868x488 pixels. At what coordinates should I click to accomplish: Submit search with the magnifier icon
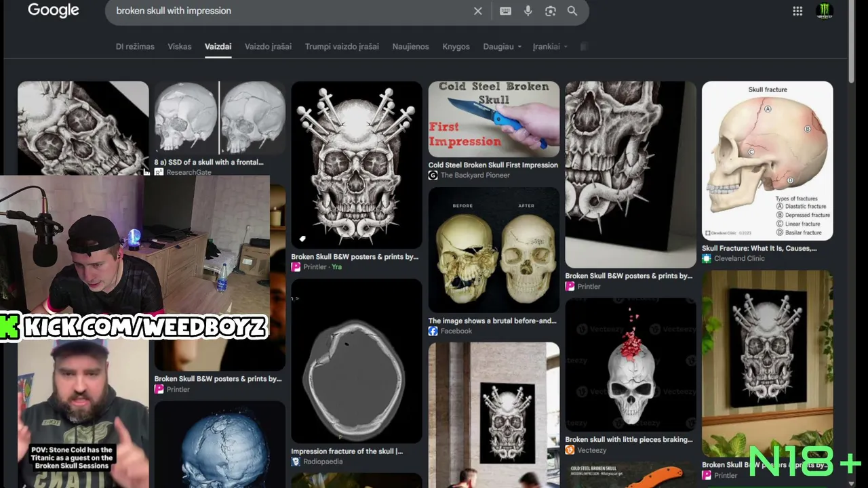pyautogui.click(x=572, y=11)
